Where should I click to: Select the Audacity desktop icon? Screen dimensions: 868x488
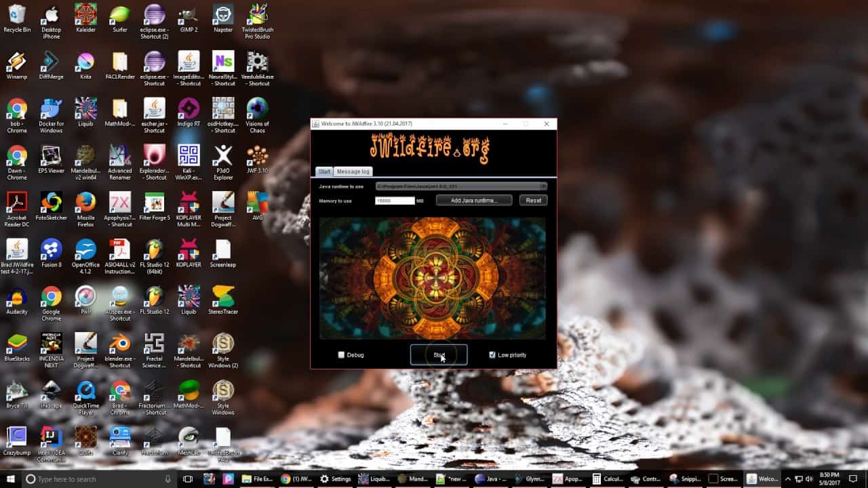[x=17, y=300]
